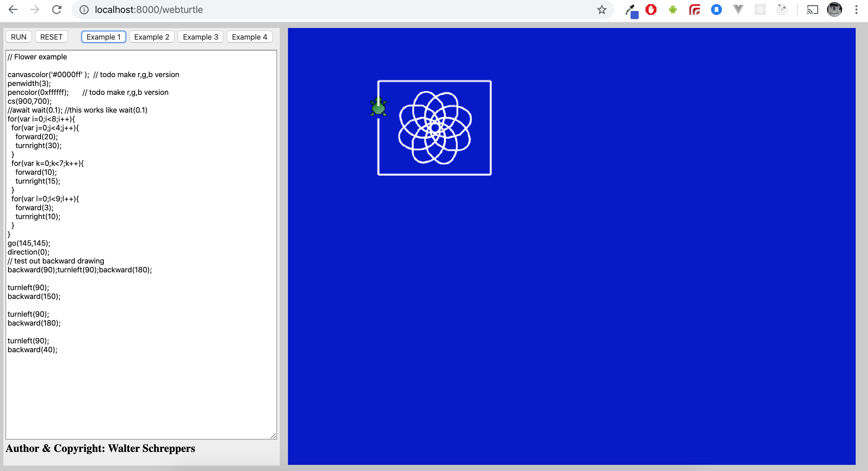Click the backward(40); line

(32, 349)
